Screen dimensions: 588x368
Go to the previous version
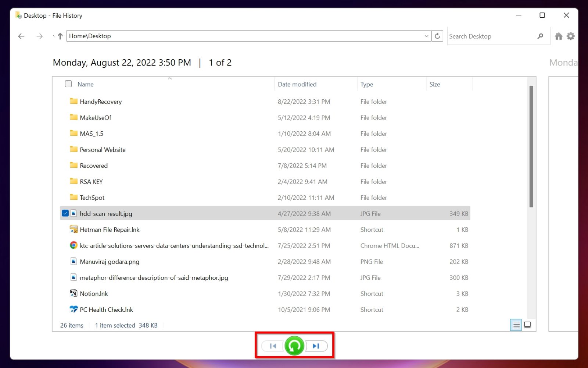point(273,346)
